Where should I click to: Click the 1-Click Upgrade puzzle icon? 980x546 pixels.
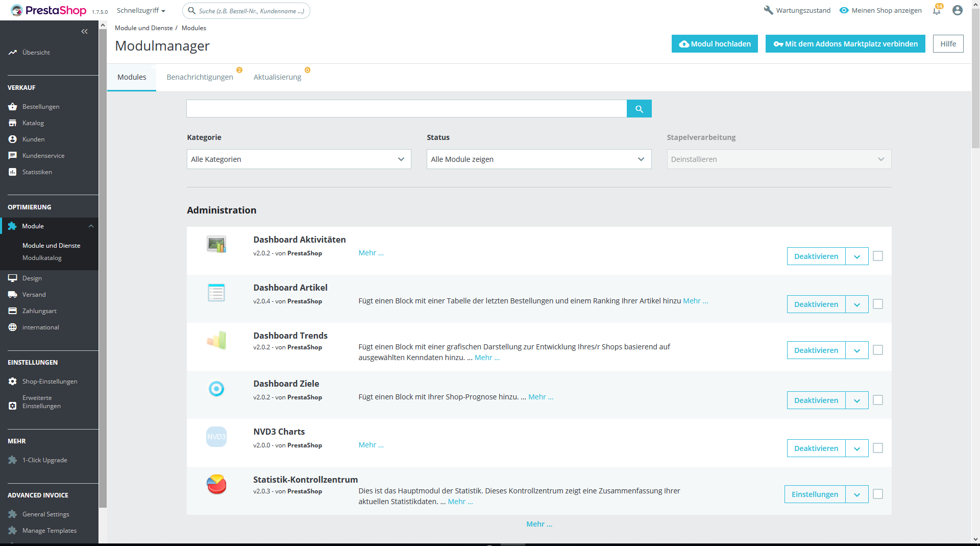(x=13, y=460)
